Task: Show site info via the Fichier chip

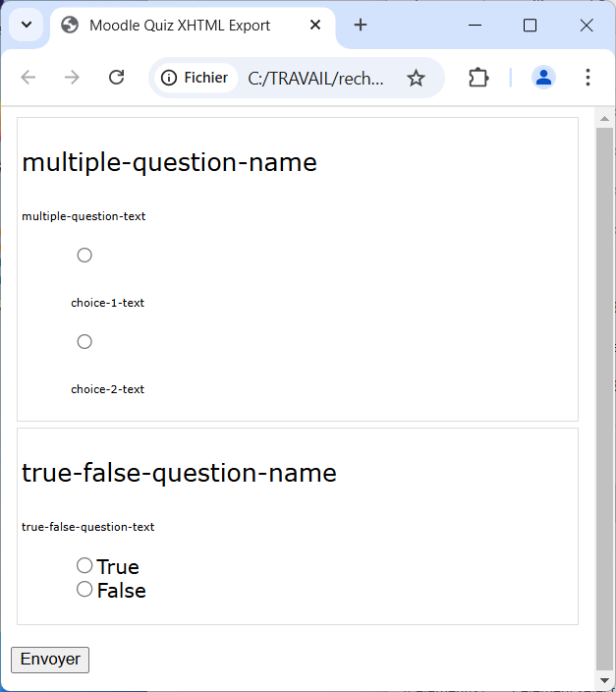Action: pos(196,78)
